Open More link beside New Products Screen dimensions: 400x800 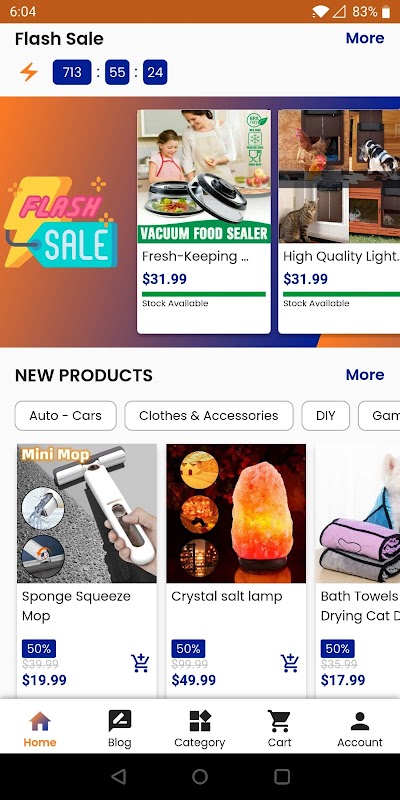coord(365,375)
